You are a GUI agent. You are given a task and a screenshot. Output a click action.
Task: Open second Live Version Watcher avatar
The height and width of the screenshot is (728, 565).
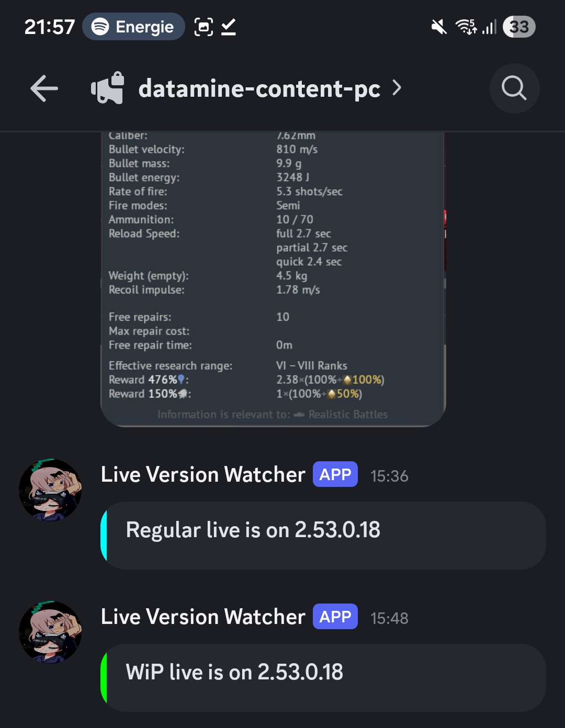pyautogui.click(x=50, y=632)
